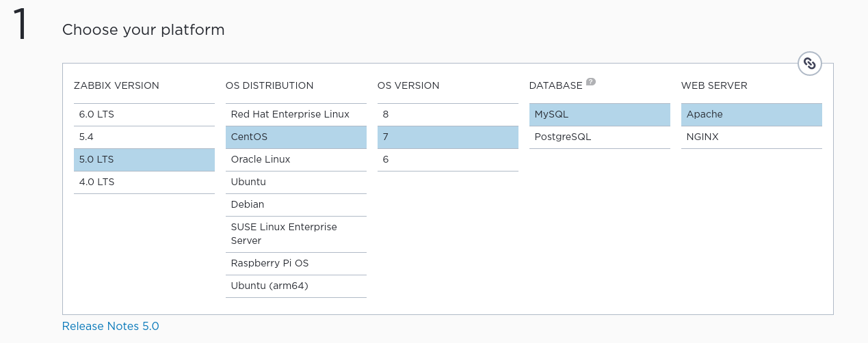Click the copy permalink chain icon
Viewport: 868px width, 343px height.
click(x=810, y=64)
